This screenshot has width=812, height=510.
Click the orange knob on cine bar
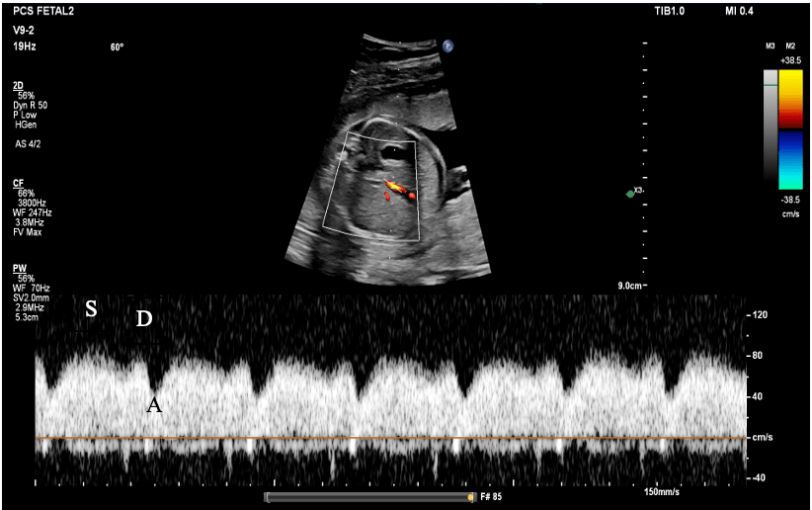tap(470, 497)
